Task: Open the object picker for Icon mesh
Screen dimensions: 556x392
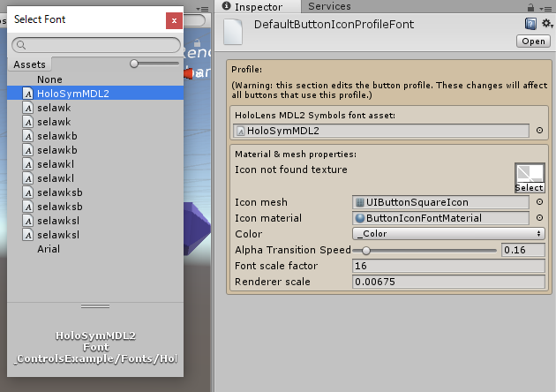Action: [539, 202]
